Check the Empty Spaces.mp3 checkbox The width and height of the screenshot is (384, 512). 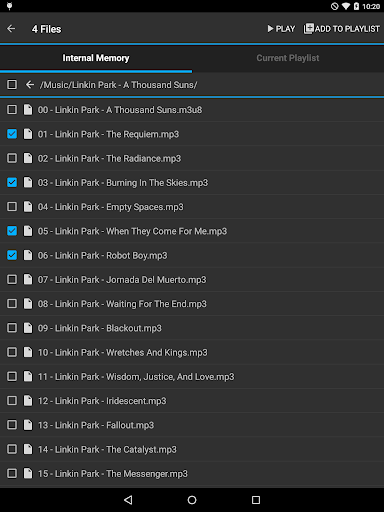tap(12, 207)
